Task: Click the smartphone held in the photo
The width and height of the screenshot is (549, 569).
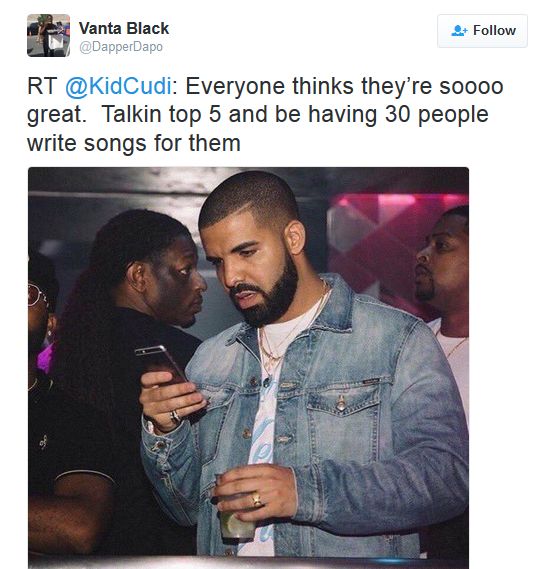Action: coord(161,365)
